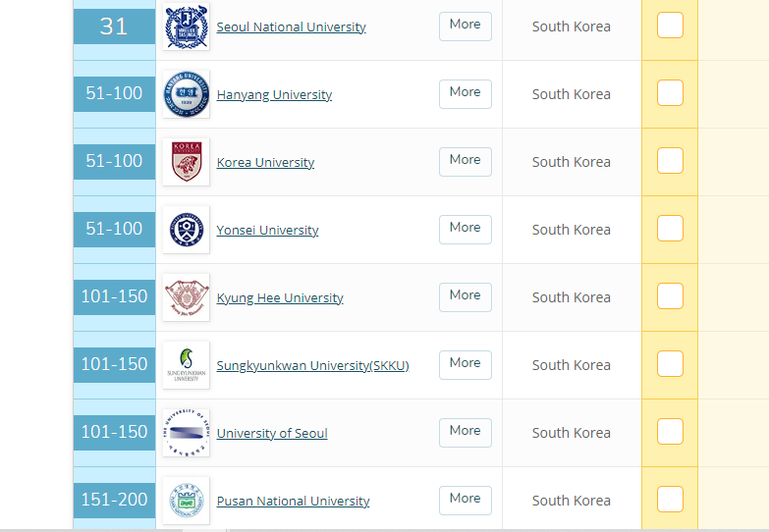Image resolution: width=769 pixels, height=532 pixels.
Task: Click the Kyung Hee University logo
Action: (186, 296)
